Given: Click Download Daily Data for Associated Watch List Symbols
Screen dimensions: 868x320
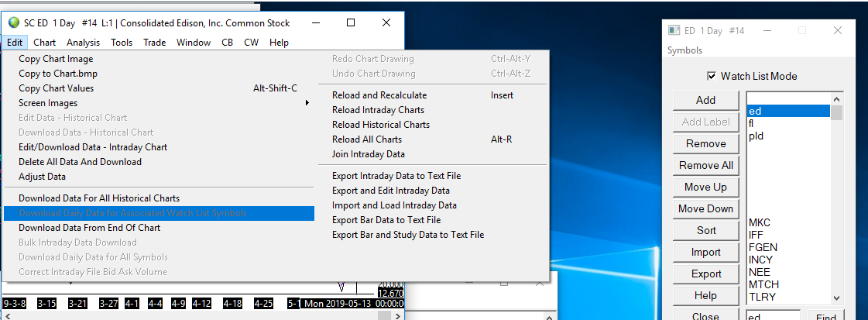Looking at the screenshot, I should tap(159, 213).
